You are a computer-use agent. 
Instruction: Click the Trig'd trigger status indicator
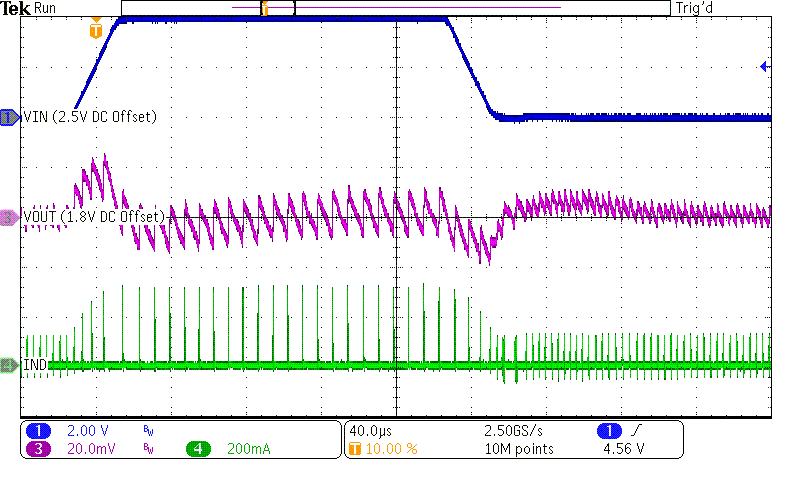(696, 8)
